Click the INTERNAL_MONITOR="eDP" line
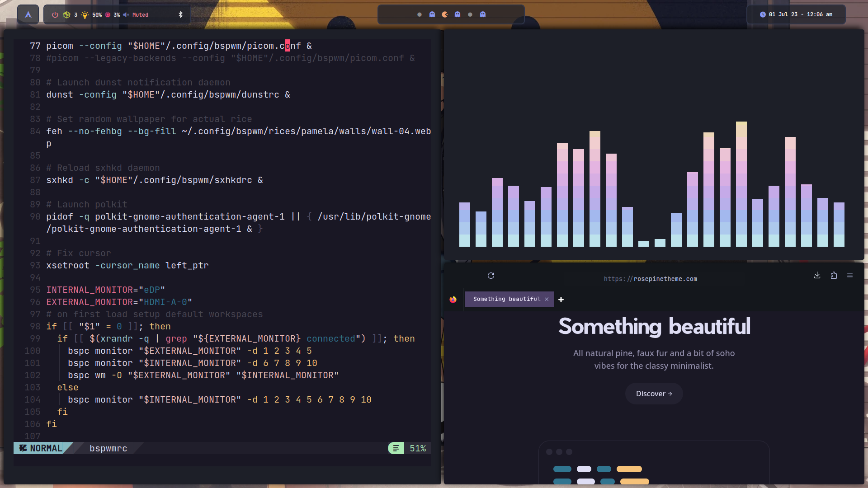Viewport: 868px width, 488px height. click(x=105, y=290)
